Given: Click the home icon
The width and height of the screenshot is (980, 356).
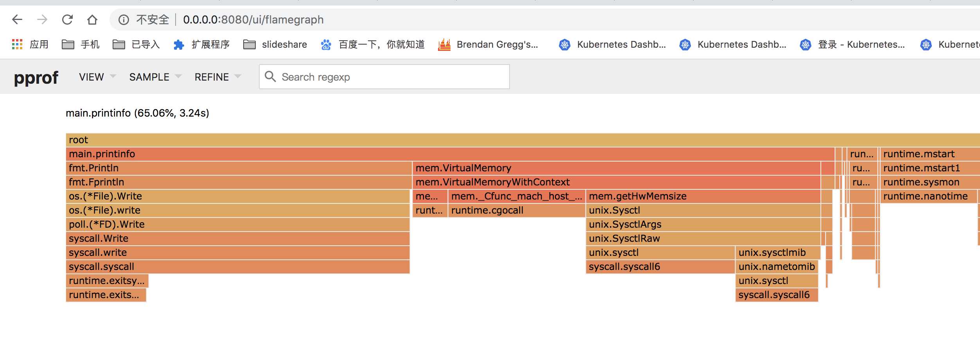Looking at the screenshot, I should pyautogui.click(x=92, y=20).
